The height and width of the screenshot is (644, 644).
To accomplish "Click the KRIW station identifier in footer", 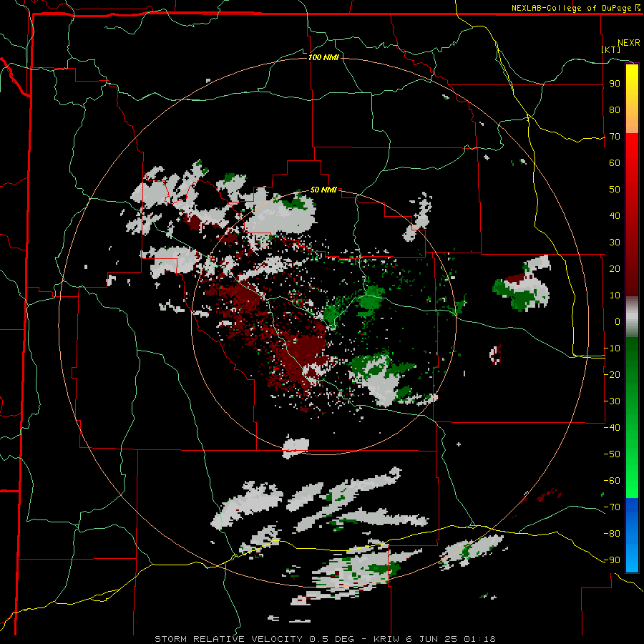I will pyautogui.click(x=387, y=639).
